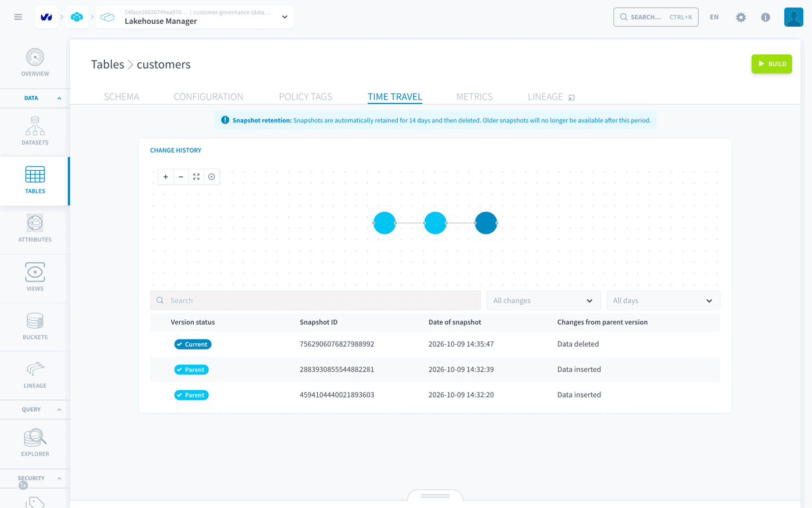Select snapshot 7562906076827988992 row

435,344
